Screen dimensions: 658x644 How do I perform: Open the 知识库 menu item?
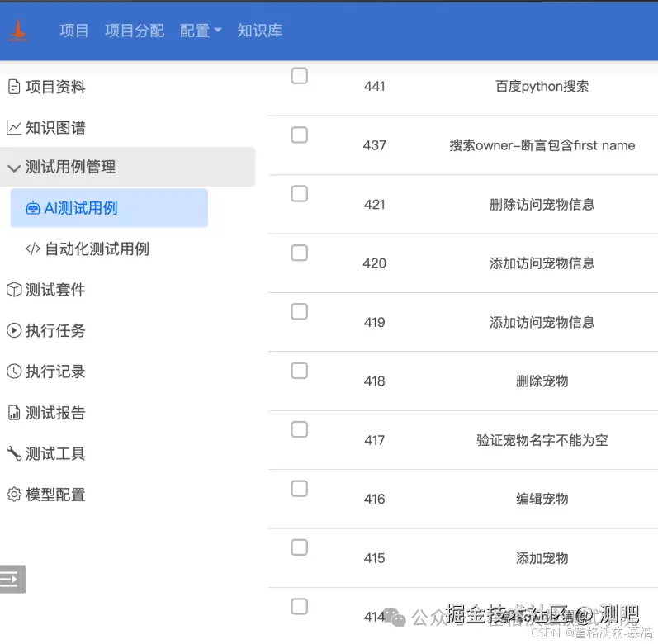[x=259, y=31]
